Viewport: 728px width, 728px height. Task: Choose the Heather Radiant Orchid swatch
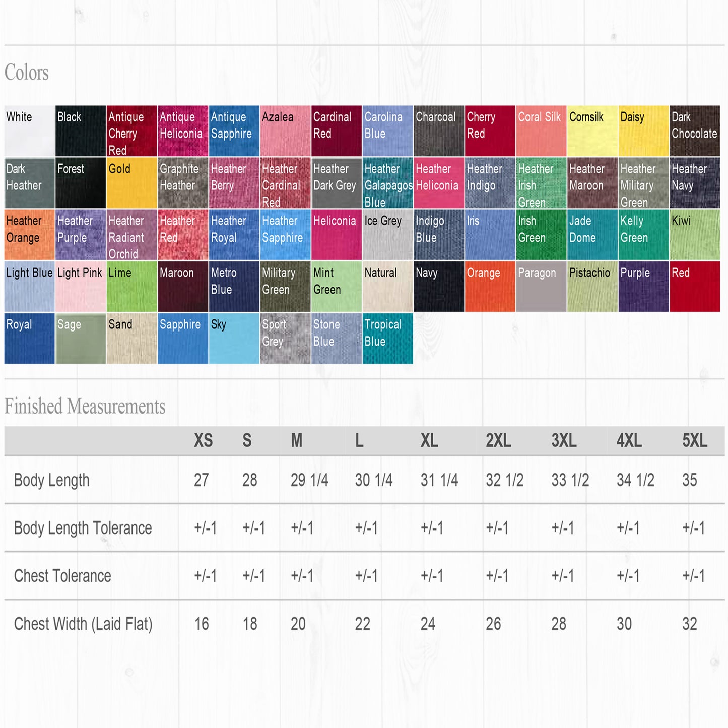click(131, 235)
